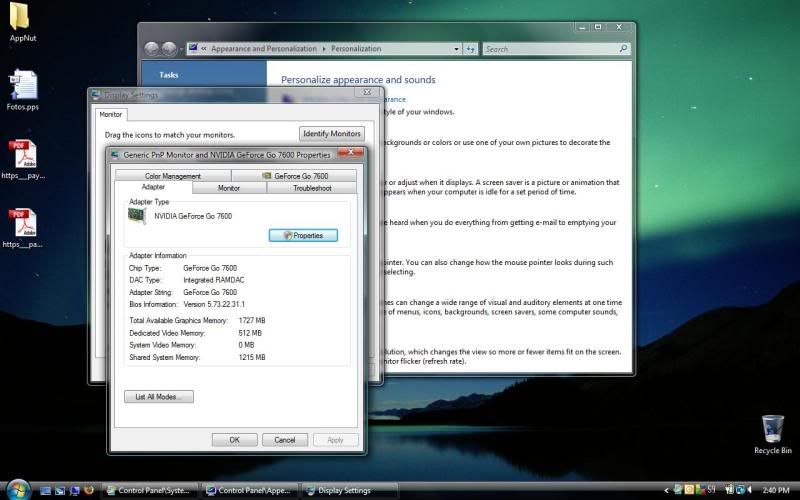Click the first green tray icon
The height and width of the screenshot is (500, 800).
coord(678,490)
